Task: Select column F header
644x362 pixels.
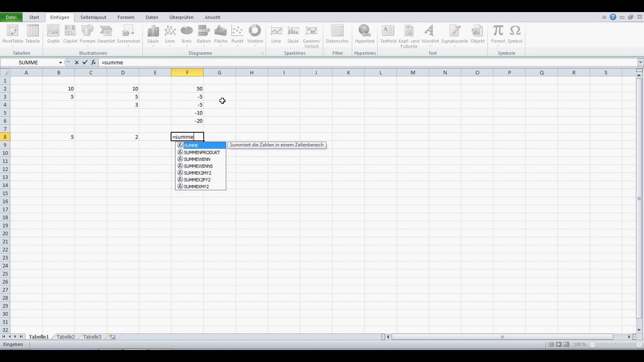Action: [x=187, y=72]
